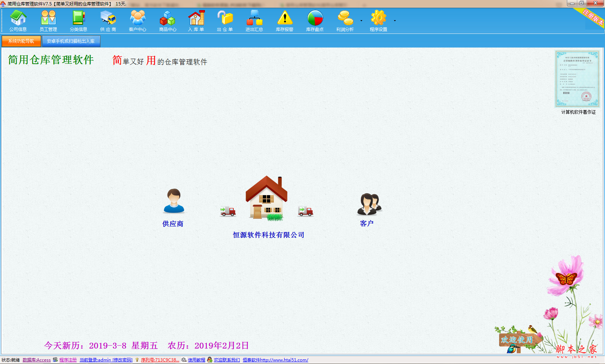Expand dropdown arrow next to 利润分析
The image size is (605, 364).
pyautogui.click(x=361, y=21)
